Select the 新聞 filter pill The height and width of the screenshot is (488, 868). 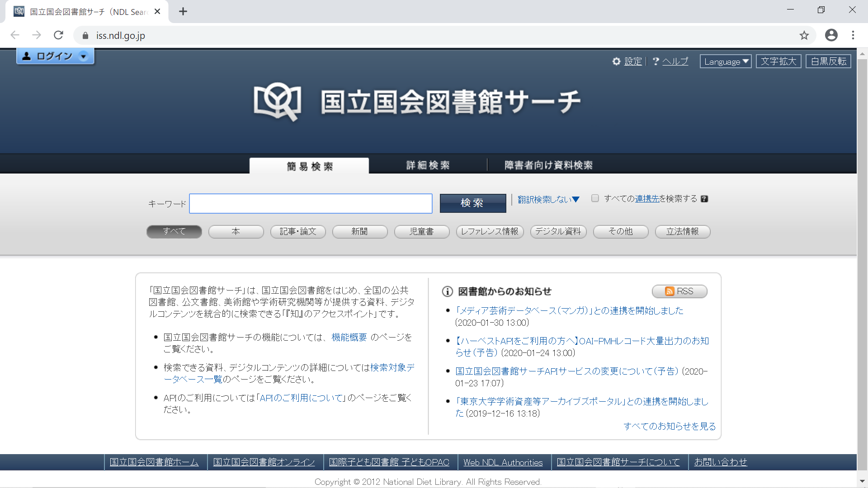pyautogui.click(x=360, y=231)
